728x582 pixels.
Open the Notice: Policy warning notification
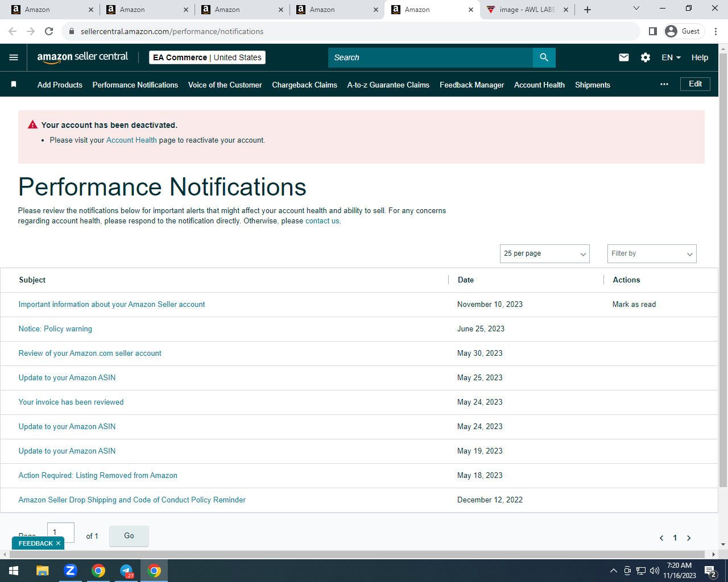pyautogui.click(x=55, y=329)
